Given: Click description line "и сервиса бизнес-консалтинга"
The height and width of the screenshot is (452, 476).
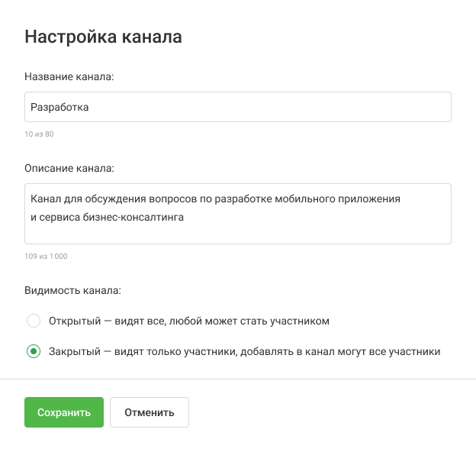Looking at the screenshot, I should click(x=107, y=217).
